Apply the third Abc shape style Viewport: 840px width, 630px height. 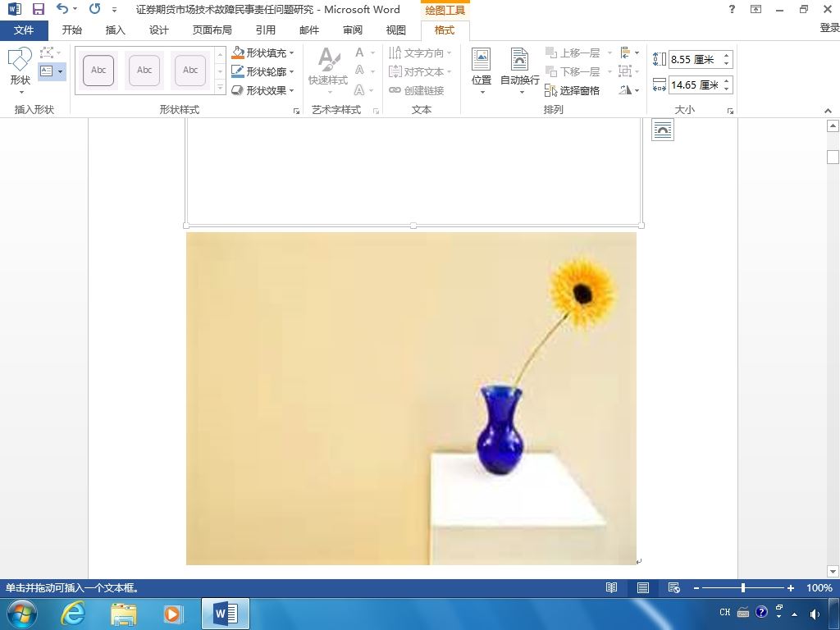coord(190,71)
